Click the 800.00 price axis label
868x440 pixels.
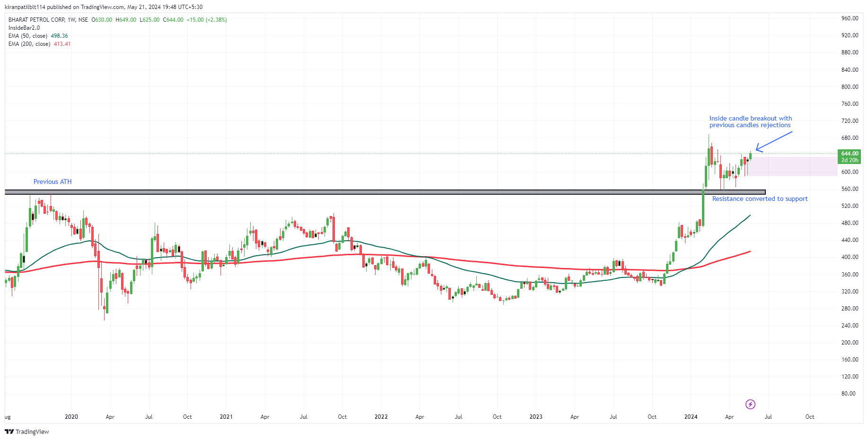pos(850,87)
